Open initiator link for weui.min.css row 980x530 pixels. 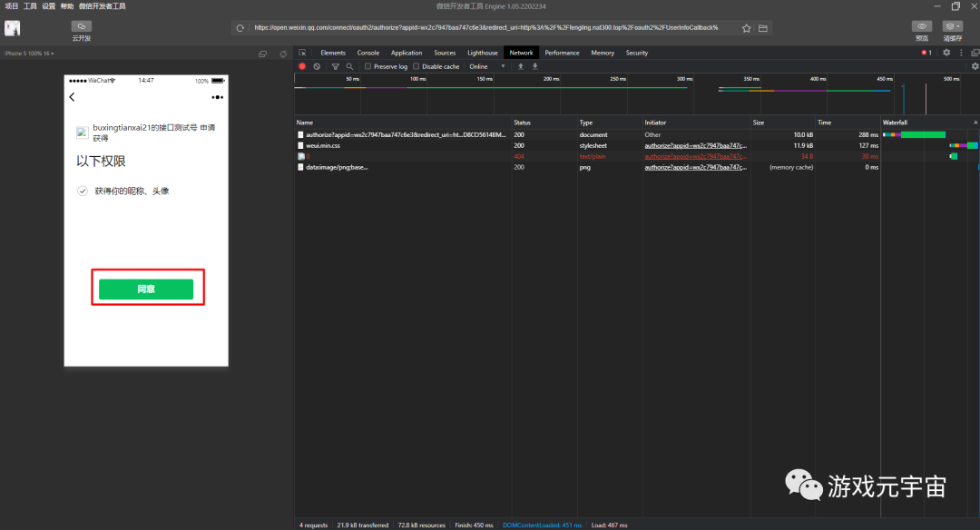[696, 145]
